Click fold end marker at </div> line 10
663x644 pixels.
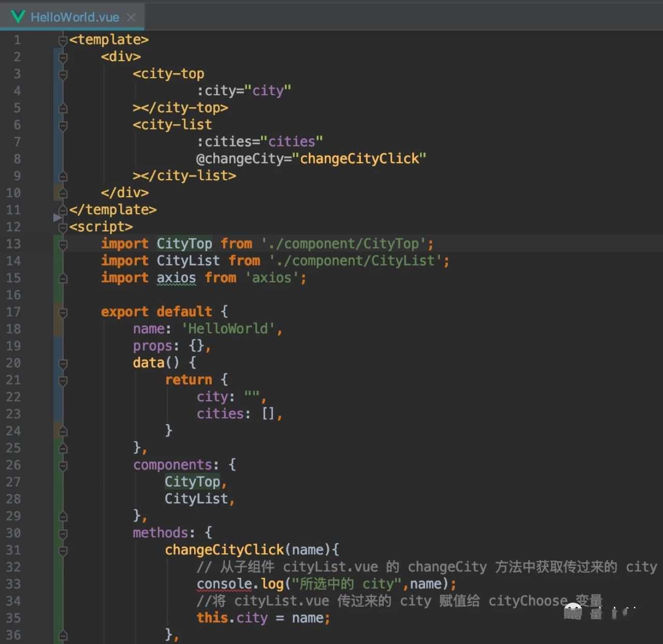click(x=63, y=193)
